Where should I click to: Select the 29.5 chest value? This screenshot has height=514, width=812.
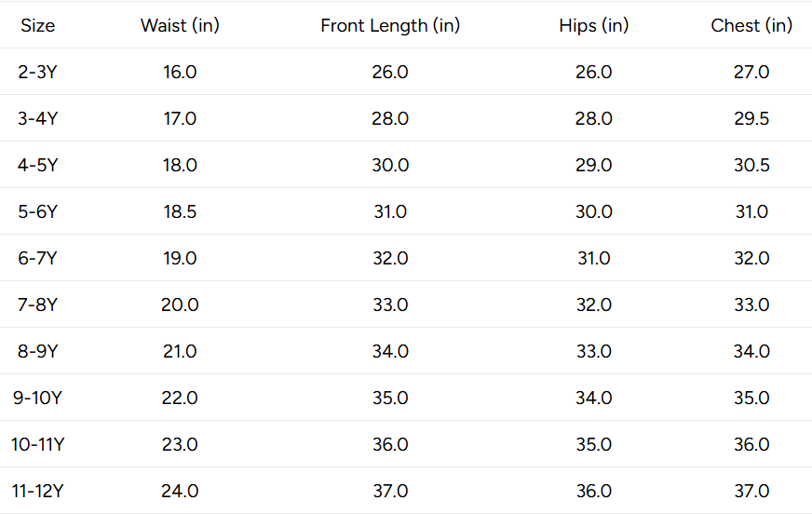[751, 118]
